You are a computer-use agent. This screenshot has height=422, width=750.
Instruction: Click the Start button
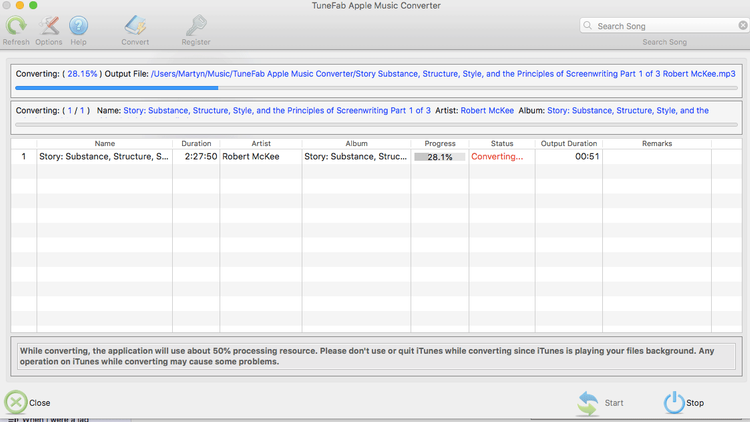pyautogui.click(x=600, y=403)
